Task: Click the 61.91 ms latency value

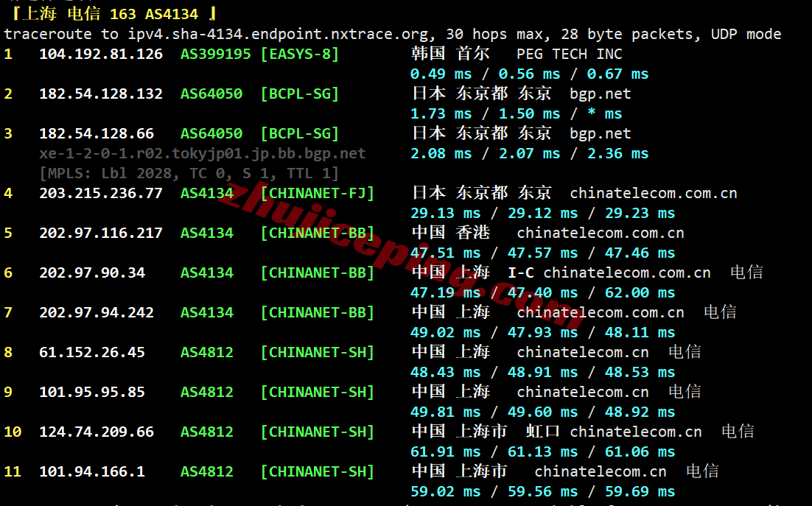Action: (445, 452)
